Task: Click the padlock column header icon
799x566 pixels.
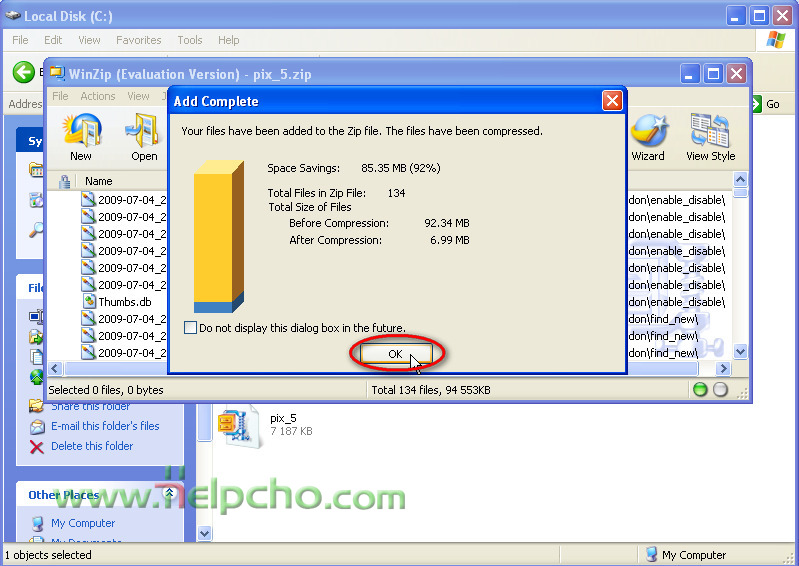Action: [65, 182]
